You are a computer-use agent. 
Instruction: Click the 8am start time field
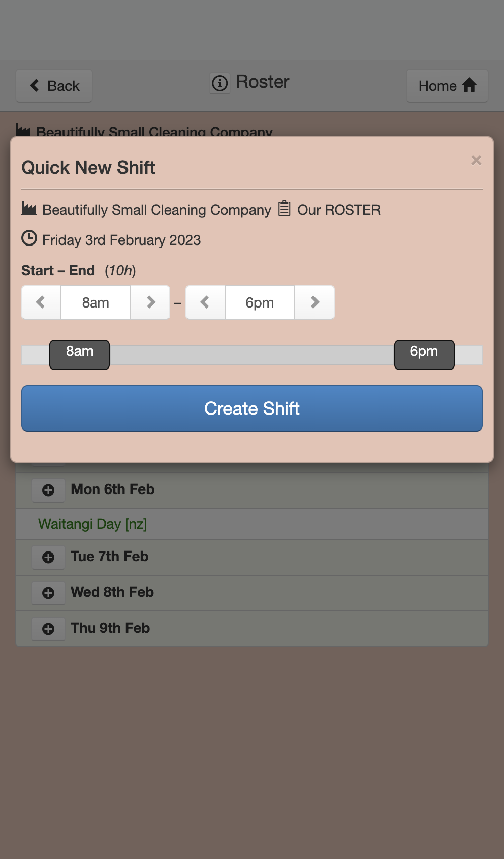pos(96,302)
